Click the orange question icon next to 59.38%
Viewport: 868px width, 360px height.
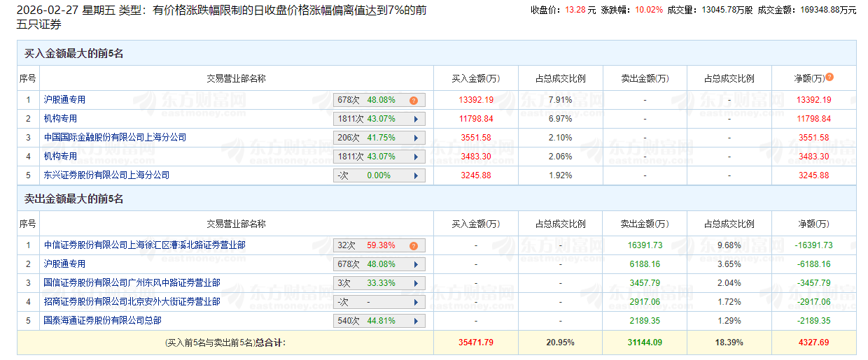click(x=414, y=245)
